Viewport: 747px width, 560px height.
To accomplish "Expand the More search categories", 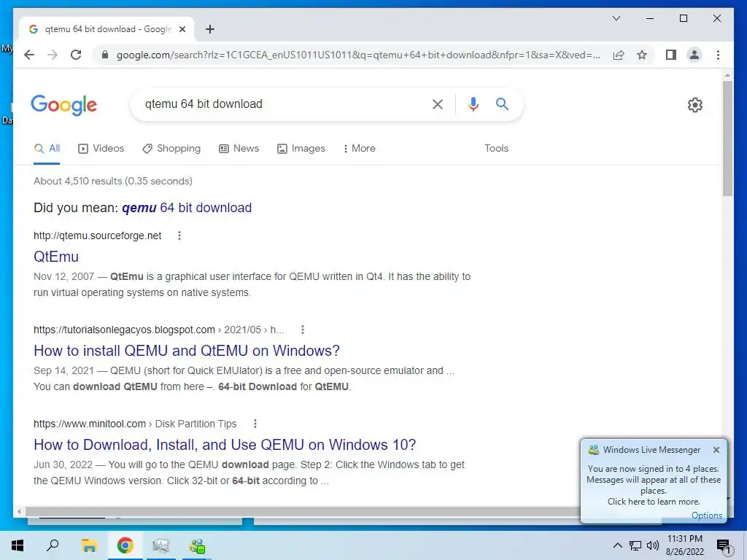I will coord(359,148).
